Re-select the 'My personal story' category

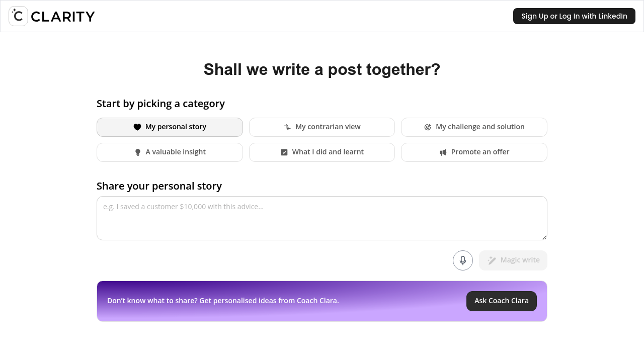(170, 127)
